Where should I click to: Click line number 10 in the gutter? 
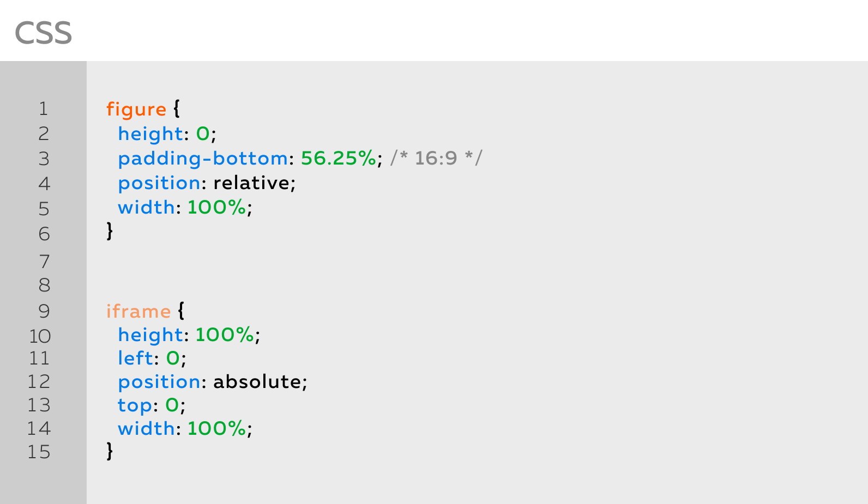[x=40, y=336]
